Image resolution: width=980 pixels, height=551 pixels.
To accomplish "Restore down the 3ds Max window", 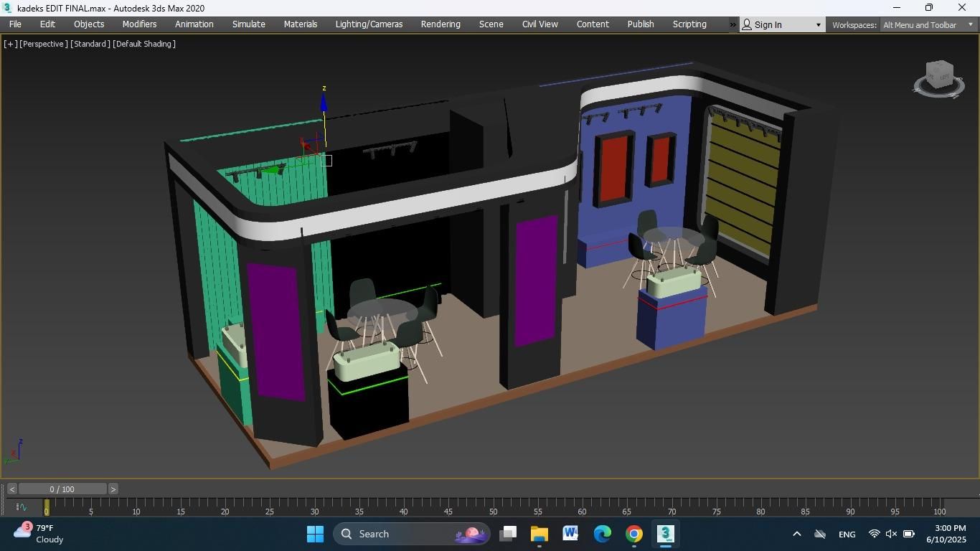I will tap(929, 8).
